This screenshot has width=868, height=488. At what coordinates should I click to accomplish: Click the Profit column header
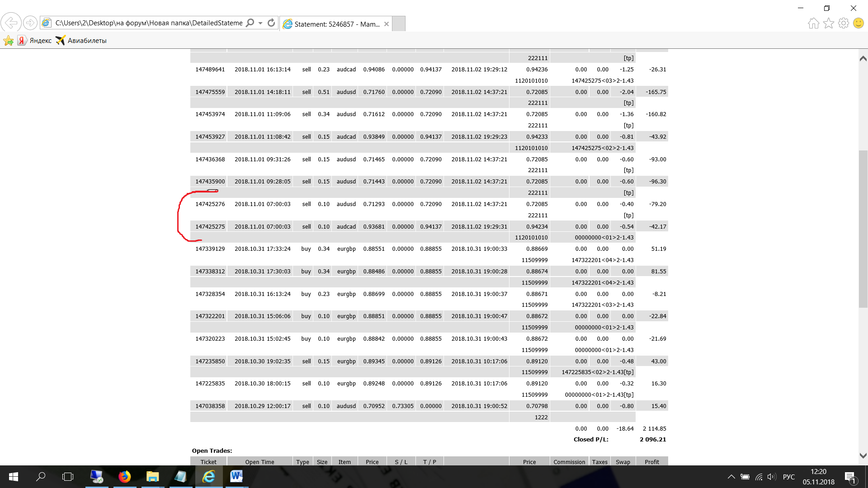coord(651,462)
